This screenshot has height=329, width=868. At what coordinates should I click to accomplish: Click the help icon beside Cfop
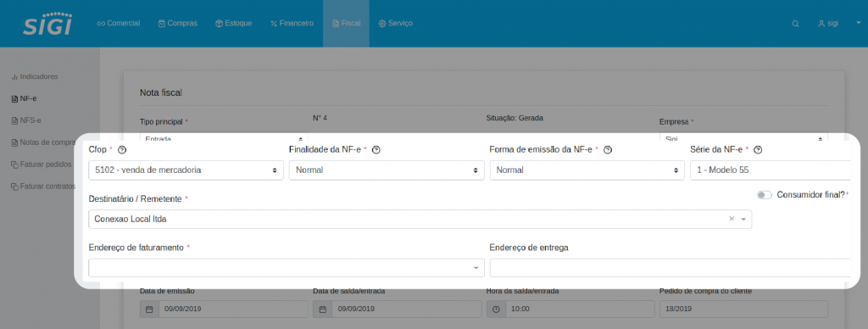coord(122,149)
